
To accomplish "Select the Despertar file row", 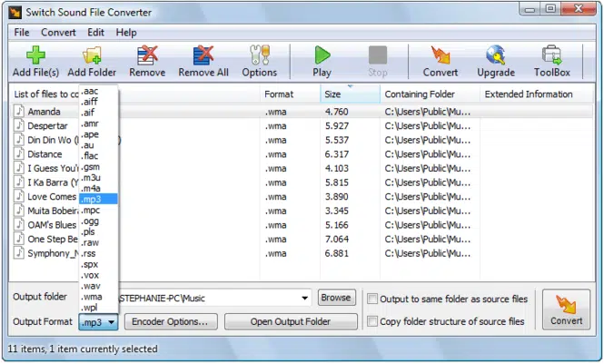I will pyautogui.click(x=303, y=126).
